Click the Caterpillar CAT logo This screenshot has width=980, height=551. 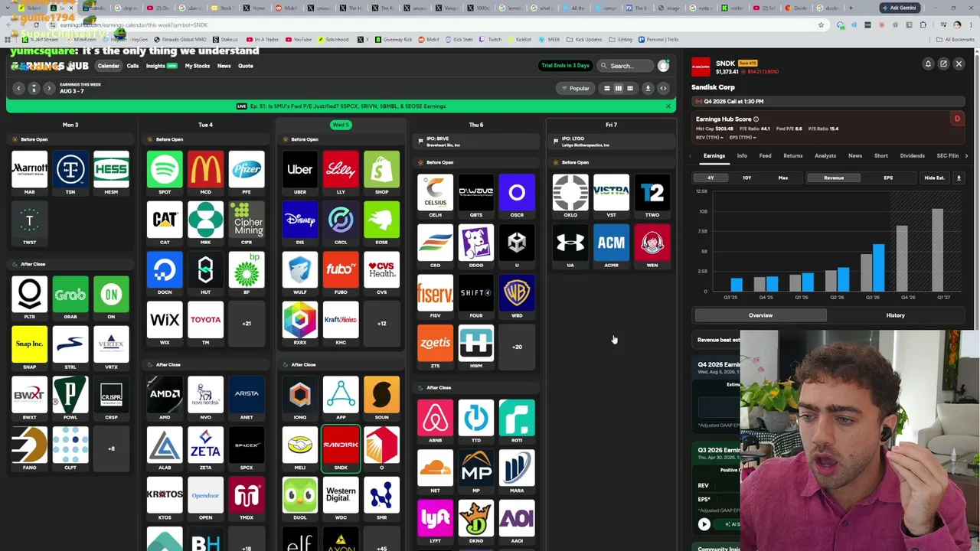[165, 220]
